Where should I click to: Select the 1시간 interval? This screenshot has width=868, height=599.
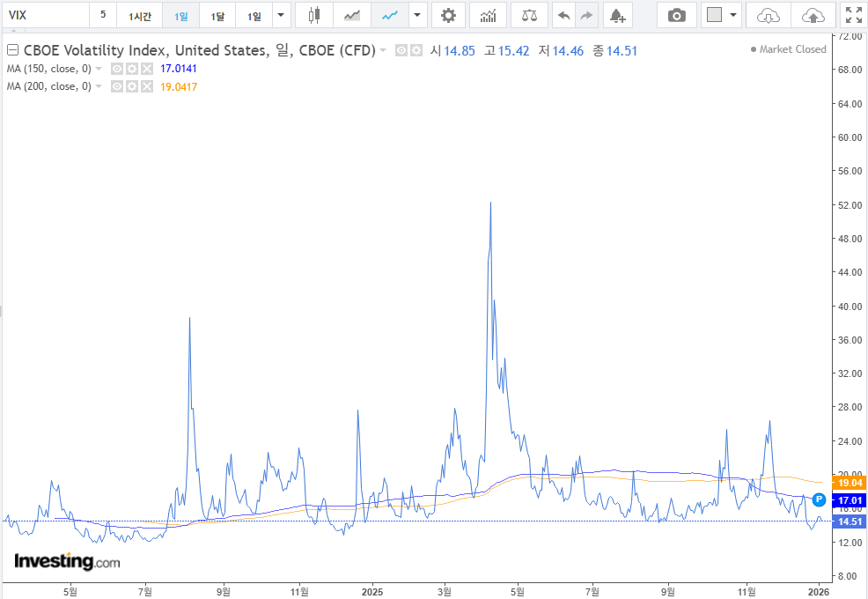(x=139, y=15)
